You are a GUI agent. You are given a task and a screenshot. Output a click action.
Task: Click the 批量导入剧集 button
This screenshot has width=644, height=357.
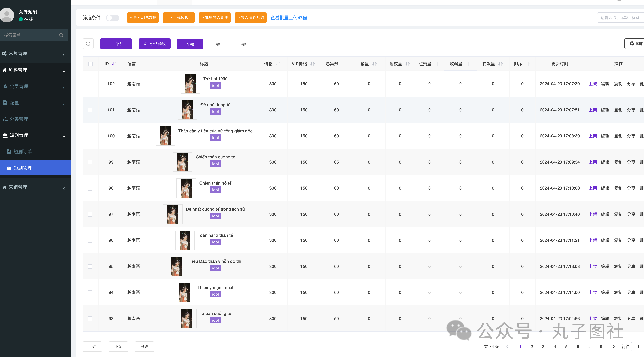[215, 18]
